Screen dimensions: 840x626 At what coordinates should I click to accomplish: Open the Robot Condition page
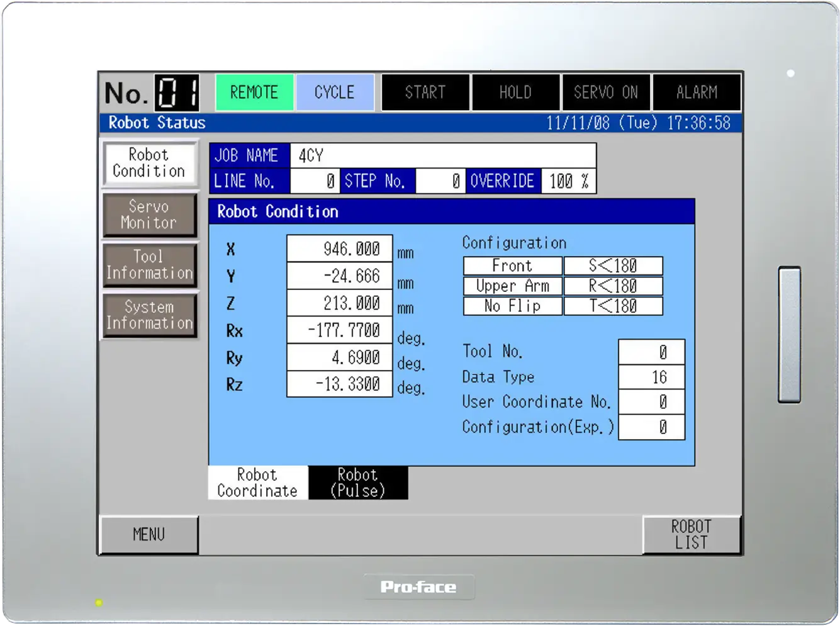pyautogui.click(x=150, y=163)
